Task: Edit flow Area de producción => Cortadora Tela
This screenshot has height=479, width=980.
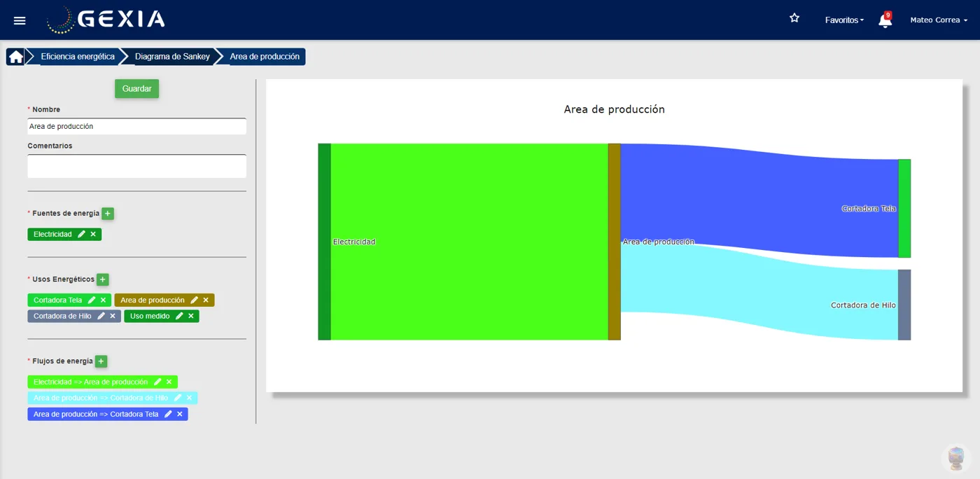Action: (x=168, y=414)
